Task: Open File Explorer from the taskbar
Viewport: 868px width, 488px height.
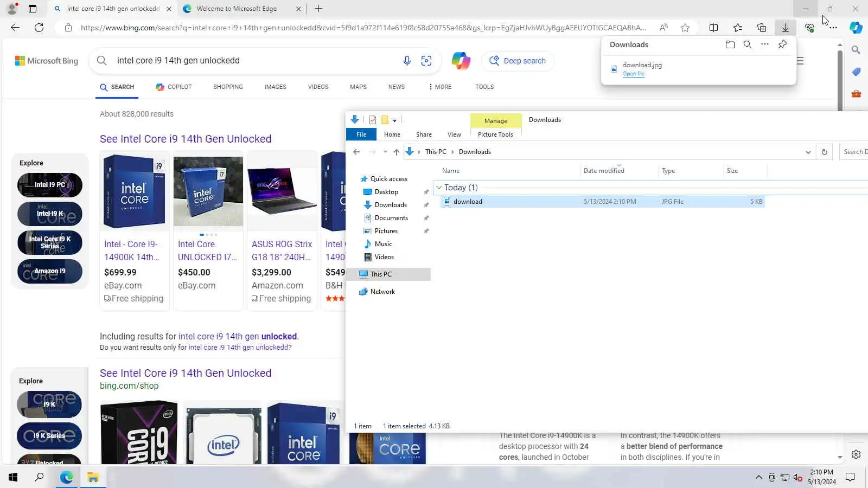Action: coord(93,477)
